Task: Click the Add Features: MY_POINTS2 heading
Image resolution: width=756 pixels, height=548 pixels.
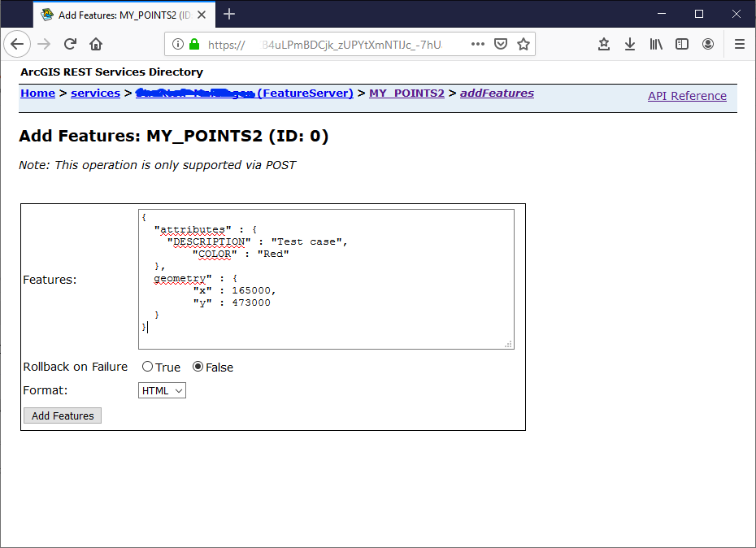Action: point(174,136)
